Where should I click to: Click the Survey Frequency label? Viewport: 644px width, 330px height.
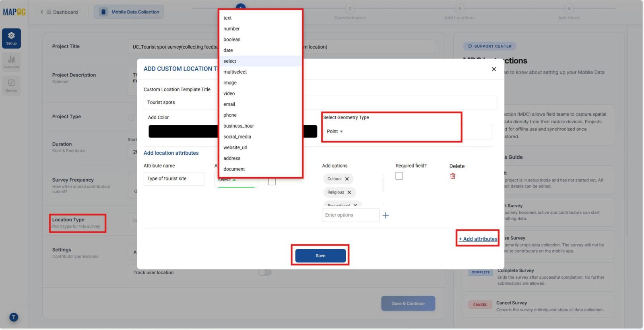pos(73,180)
